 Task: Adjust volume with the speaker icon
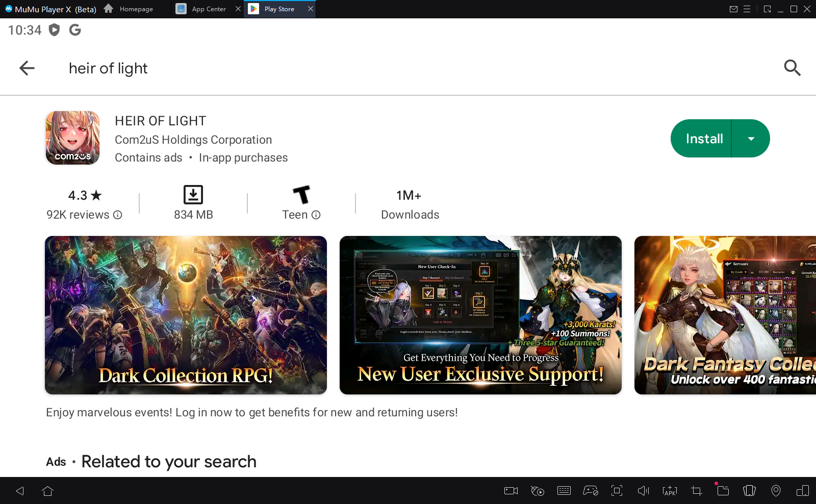point(644,491)
